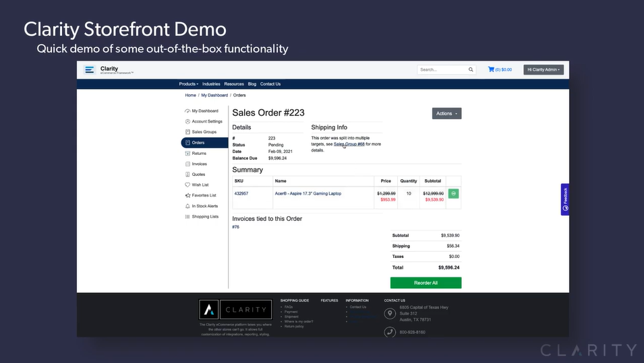Click the Favorites List star icon
Image resolution: width=644 pixels, height=363 pixels.
(x=187, y=196)
